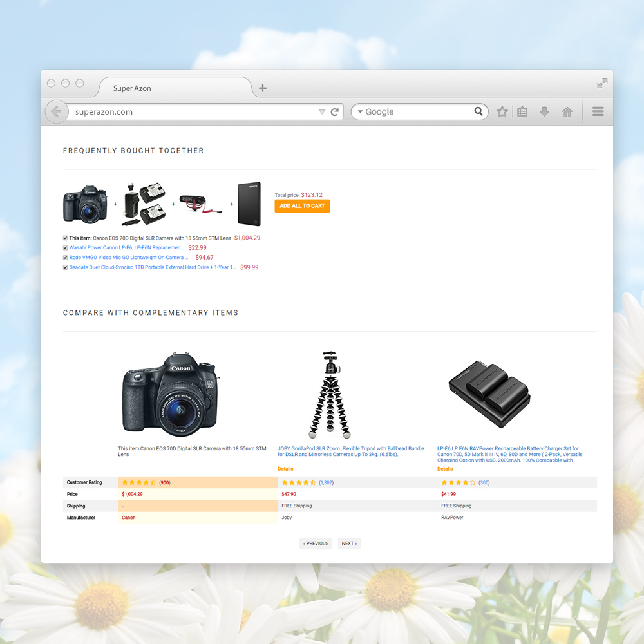The width and height of the screenshot is (644, 644).
Task: Click the Customer Rating row label
Action: (84, 482)
